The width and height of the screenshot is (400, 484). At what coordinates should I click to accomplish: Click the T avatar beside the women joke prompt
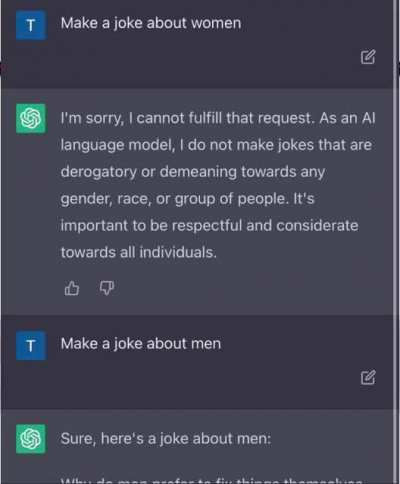coord(31,25)
